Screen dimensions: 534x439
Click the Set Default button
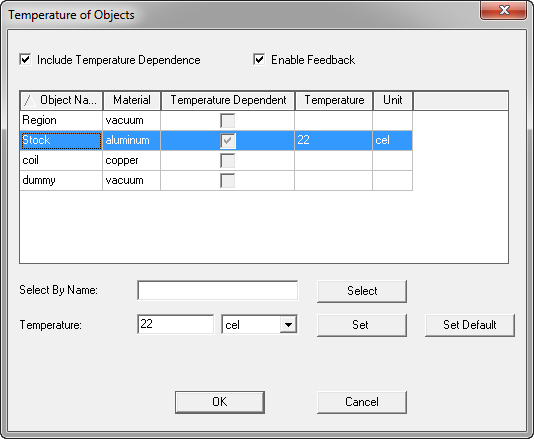(x=470, y=325)
